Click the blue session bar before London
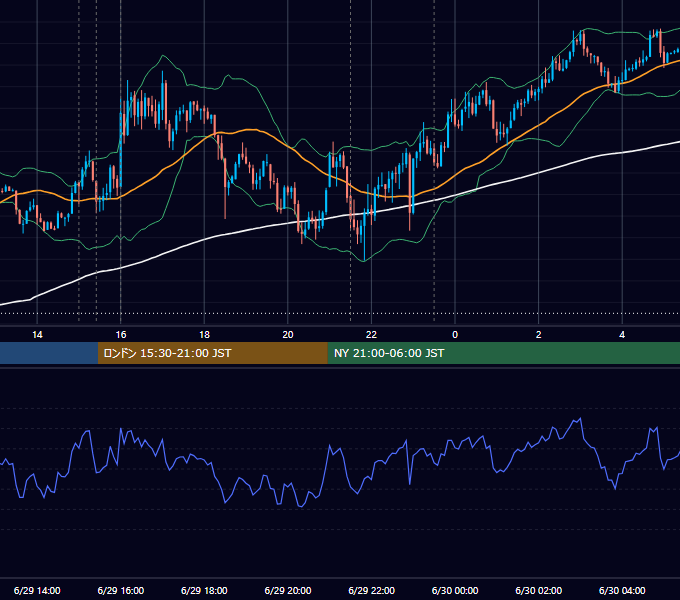680x600 pixels. 49,353
